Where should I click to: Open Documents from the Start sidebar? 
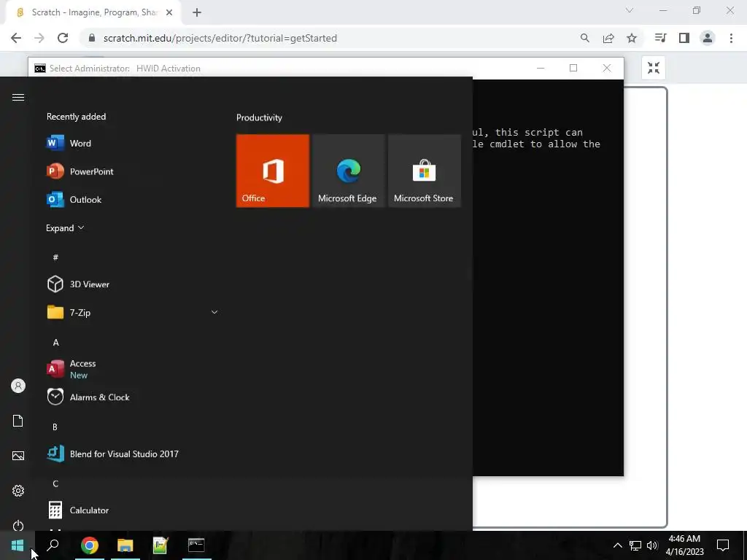(18, 421)
